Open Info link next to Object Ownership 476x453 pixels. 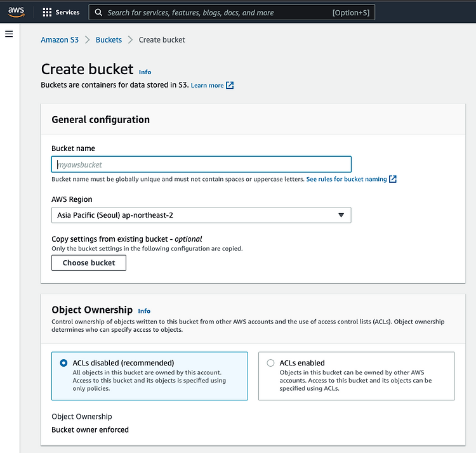[x=144, y=311]
